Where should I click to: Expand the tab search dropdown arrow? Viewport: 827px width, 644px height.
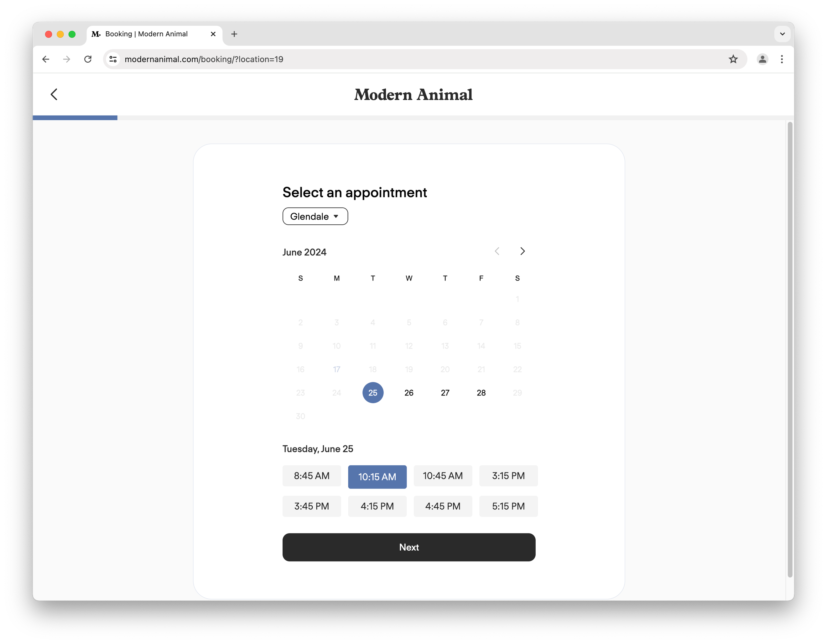tap(782, 34)
